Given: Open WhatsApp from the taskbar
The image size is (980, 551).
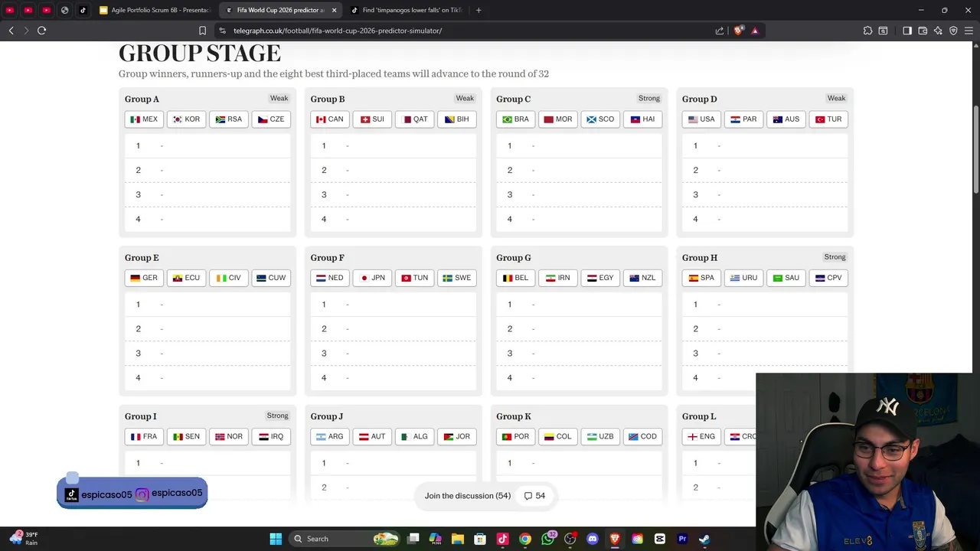Looking at the screenshot, I should 547,539.
